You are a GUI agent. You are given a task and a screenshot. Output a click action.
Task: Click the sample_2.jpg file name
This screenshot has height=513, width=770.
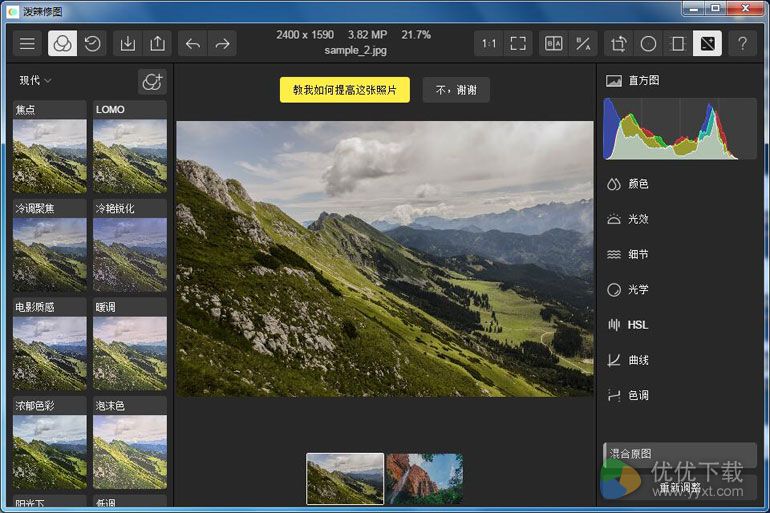(356, 51)
